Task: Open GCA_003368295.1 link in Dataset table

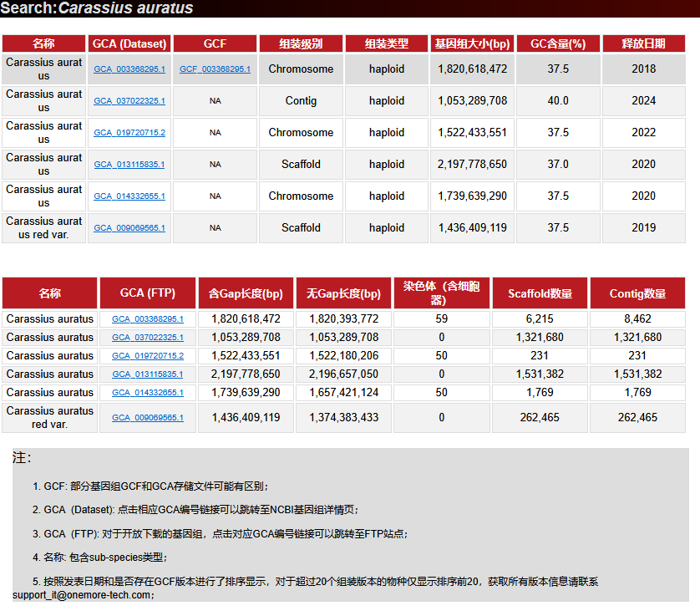Action: pyautogui.click(x=129, y=69)
